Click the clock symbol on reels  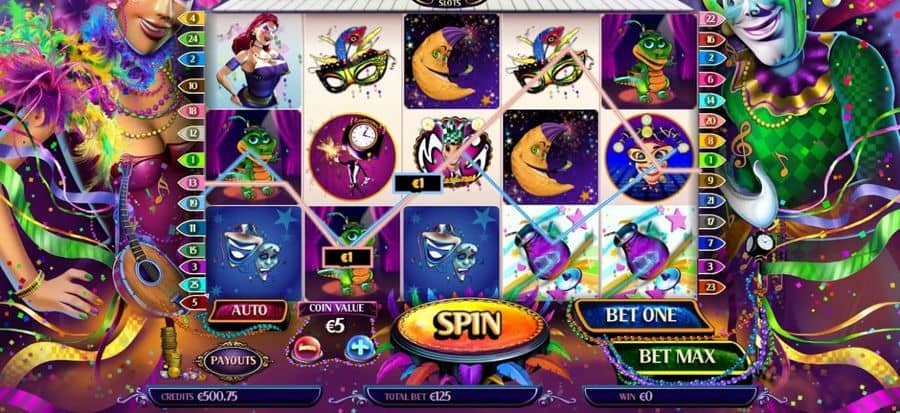[352, 157]
